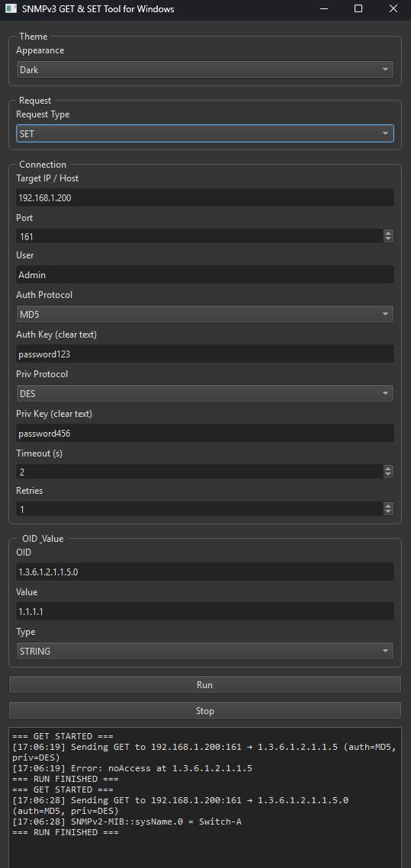The height and width of the screenshot is (868, 411).
Task: Click the OID input field
Action: coord(204,572)
